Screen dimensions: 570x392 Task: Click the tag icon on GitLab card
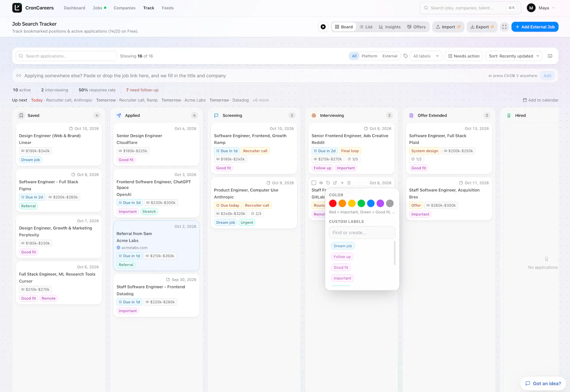tap(328, 183)
